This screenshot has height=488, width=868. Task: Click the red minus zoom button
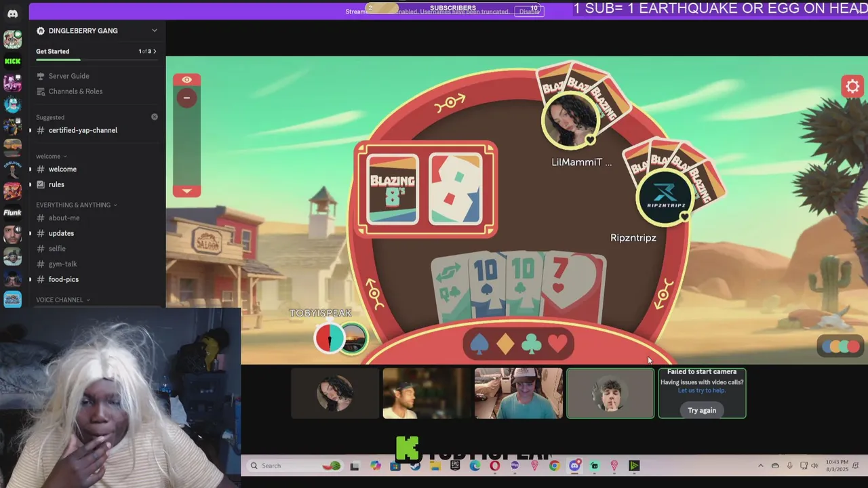coord(186,98)
